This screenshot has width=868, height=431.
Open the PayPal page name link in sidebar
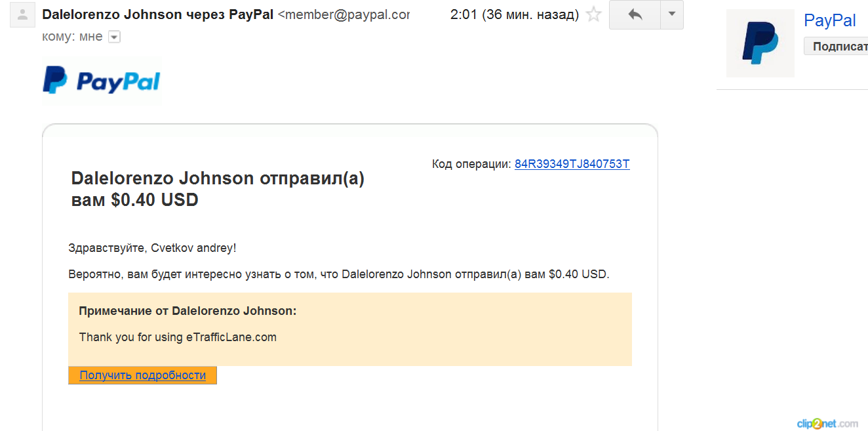[829, 20]
